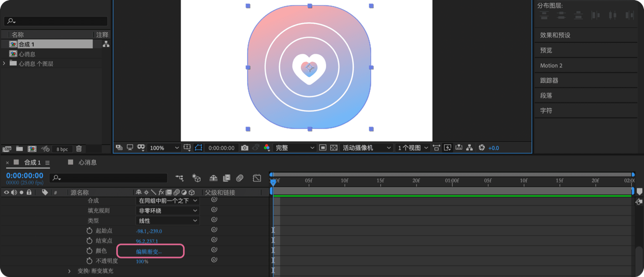Image resolution: width=644 pixels, height=277 pixels.
Task: Click the end point value 96.2,237.1
Action: pyautogui.click(x=147, y=241)
